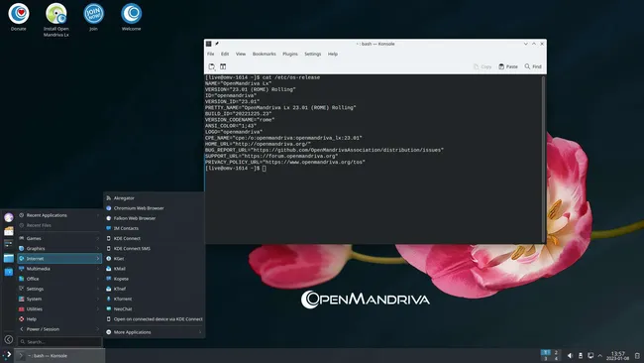Expand the Utilities category
This screenshot has width=644, height=363.
tap(59, 308)
